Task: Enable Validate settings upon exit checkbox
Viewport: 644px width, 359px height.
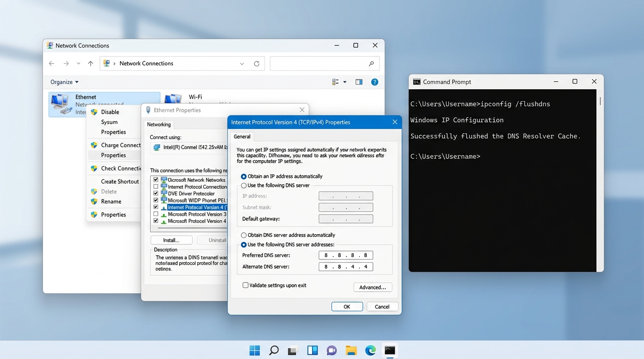Action: (x=245, y=285)
